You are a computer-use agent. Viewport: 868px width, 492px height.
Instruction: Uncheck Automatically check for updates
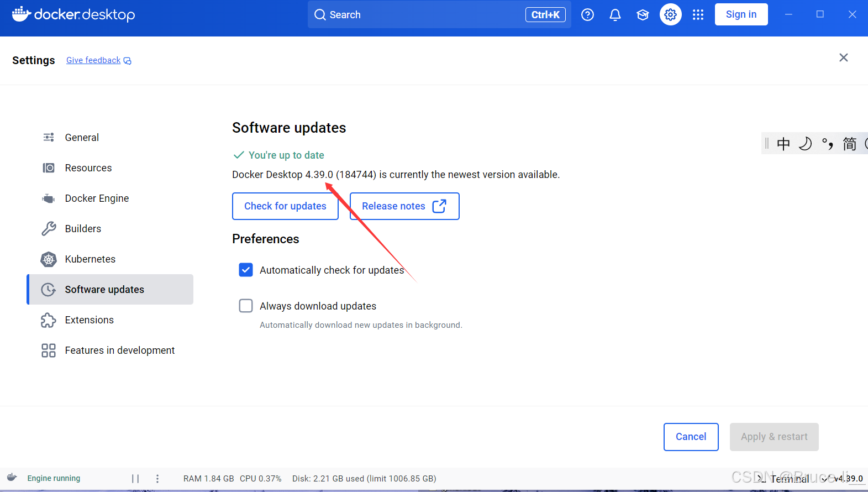pyautogui.click(x=246, y=270)
